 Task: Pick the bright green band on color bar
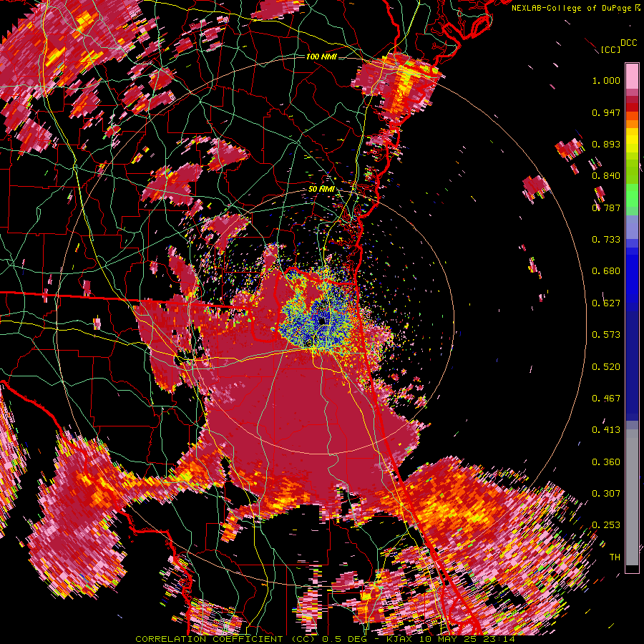[632, 195]
